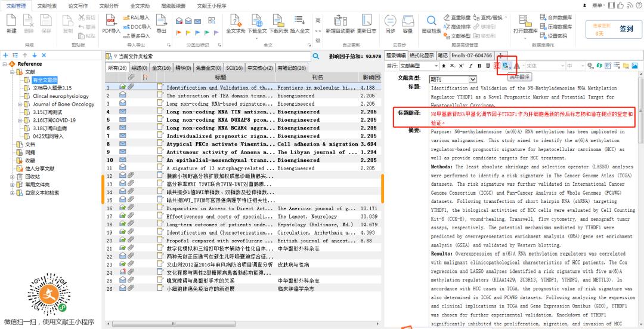Click the 签到 check-in button
This screenshot has height=329, width=644.
click(x=626, y=28)
